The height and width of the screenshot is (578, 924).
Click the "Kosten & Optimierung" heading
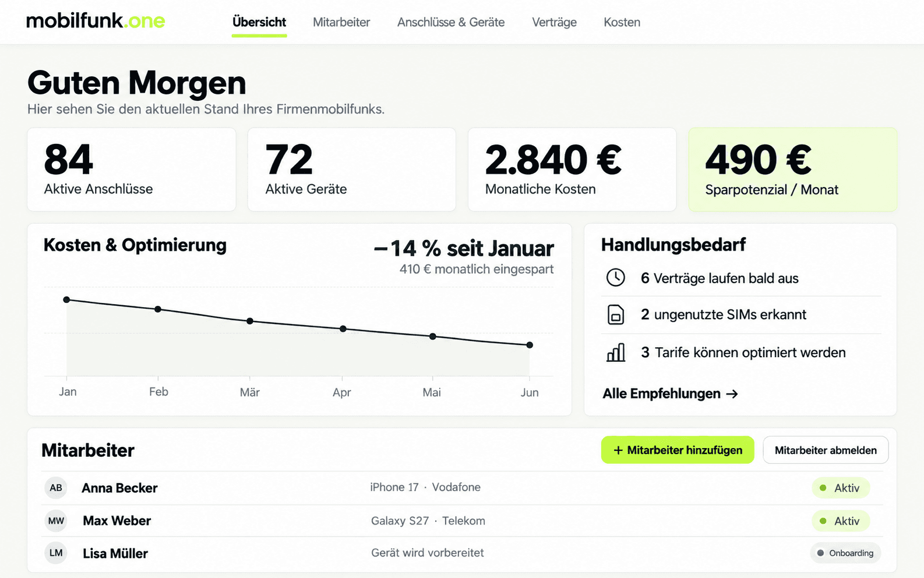click(135, 245)
